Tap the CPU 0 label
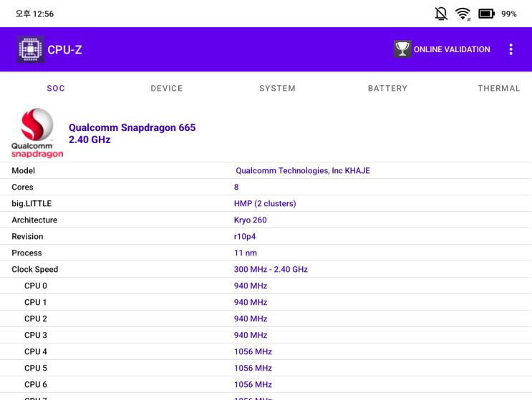Image resolution: width=532 pixels, height=400 pixels. tap(36, 286)
